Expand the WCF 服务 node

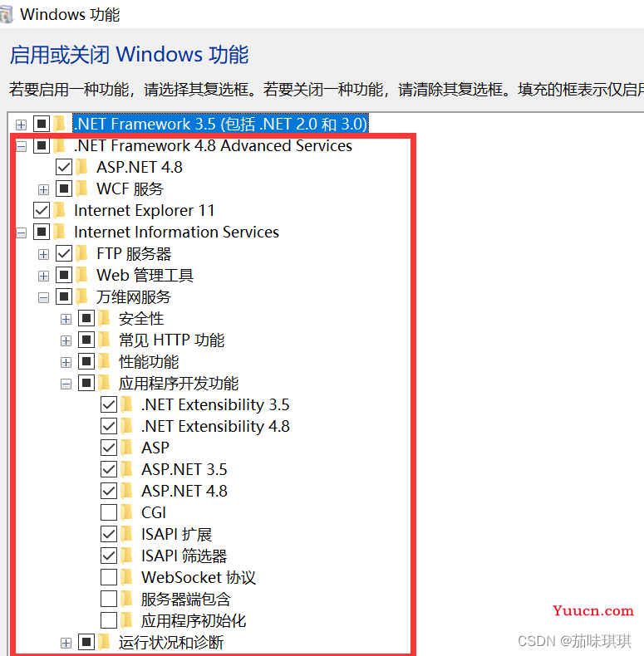point(43,189)
